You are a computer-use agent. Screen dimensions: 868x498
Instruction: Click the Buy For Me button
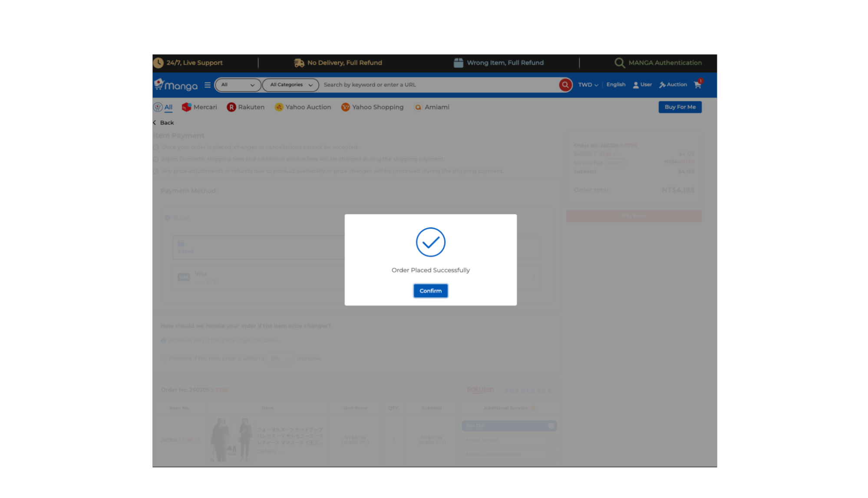coord(680,107)
